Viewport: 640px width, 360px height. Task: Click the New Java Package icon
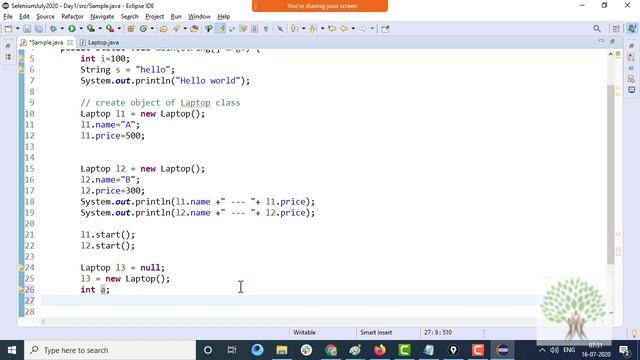coord(131,29)
